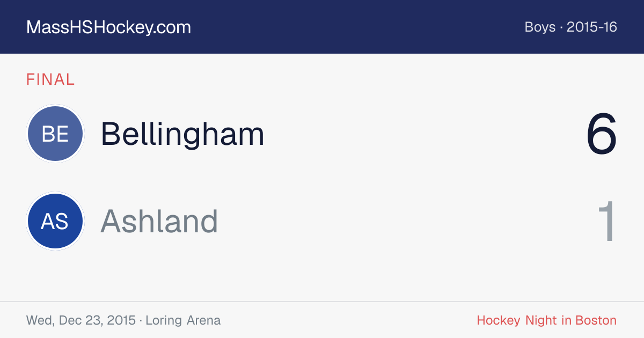Click the word Night in footer link
This screenshot has width=644, height=338.
[x=541, y=321]
